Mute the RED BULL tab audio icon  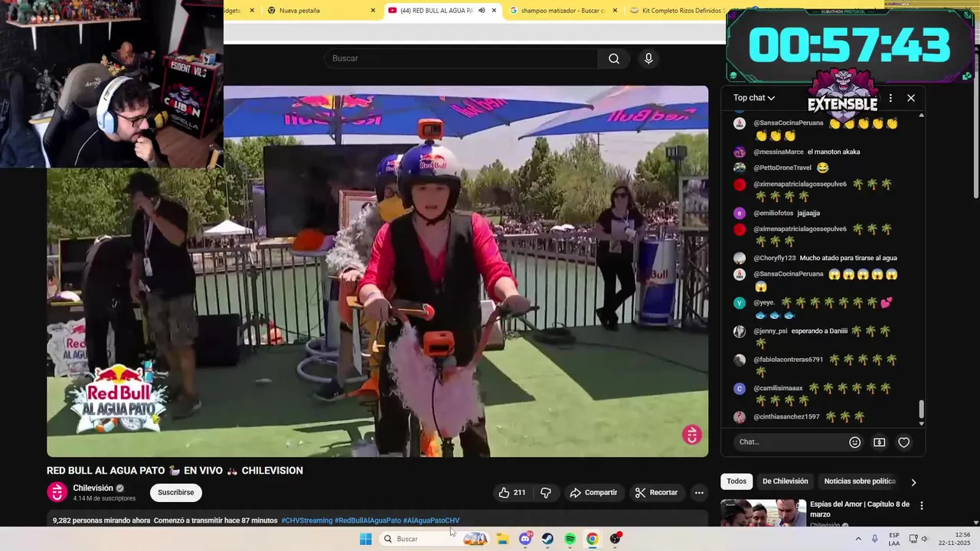click(481, 11)
